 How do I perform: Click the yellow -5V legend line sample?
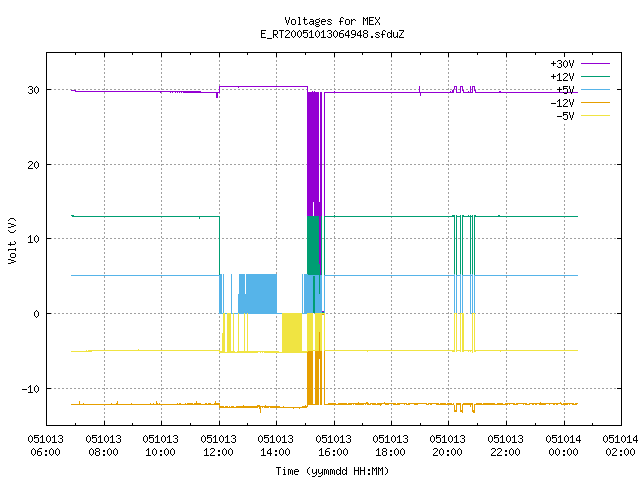[x=595, y=116]
